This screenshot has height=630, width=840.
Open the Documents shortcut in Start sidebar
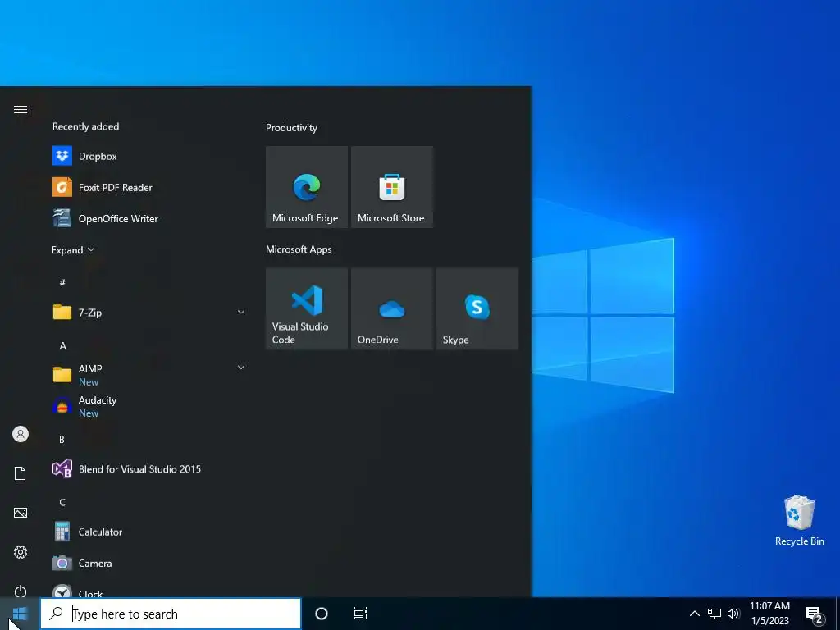coord(21,473)
